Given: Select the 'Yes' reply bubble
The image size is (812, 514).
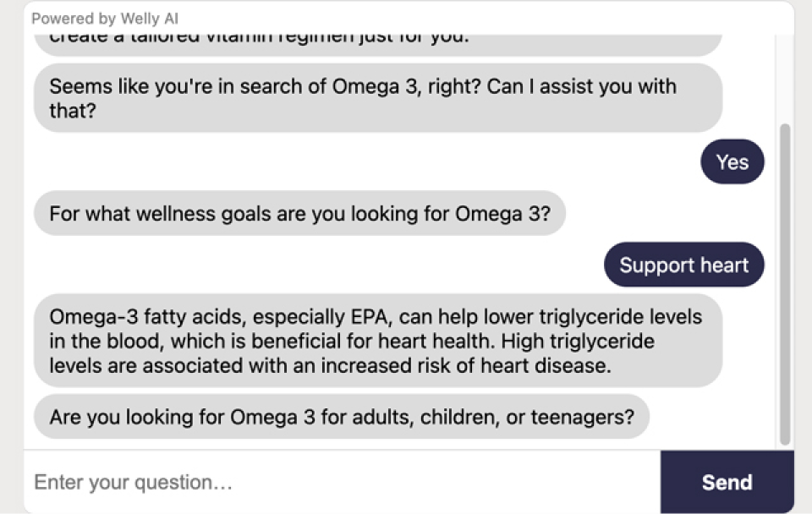Looking at the screenshot, I should [732, 161].
